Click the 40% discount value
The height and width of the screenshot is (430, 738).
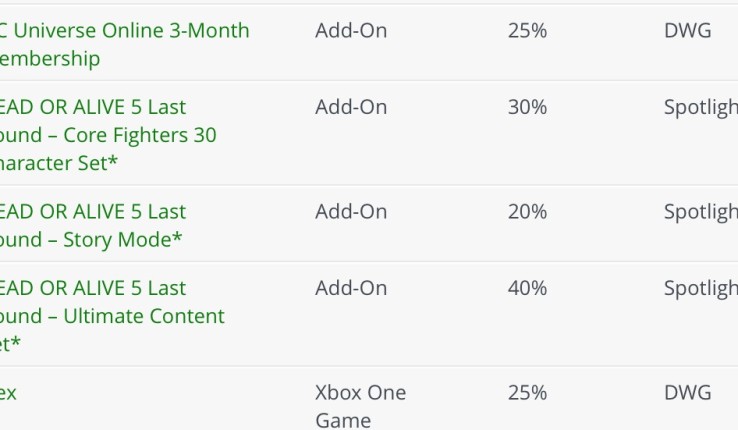point(527,288)
